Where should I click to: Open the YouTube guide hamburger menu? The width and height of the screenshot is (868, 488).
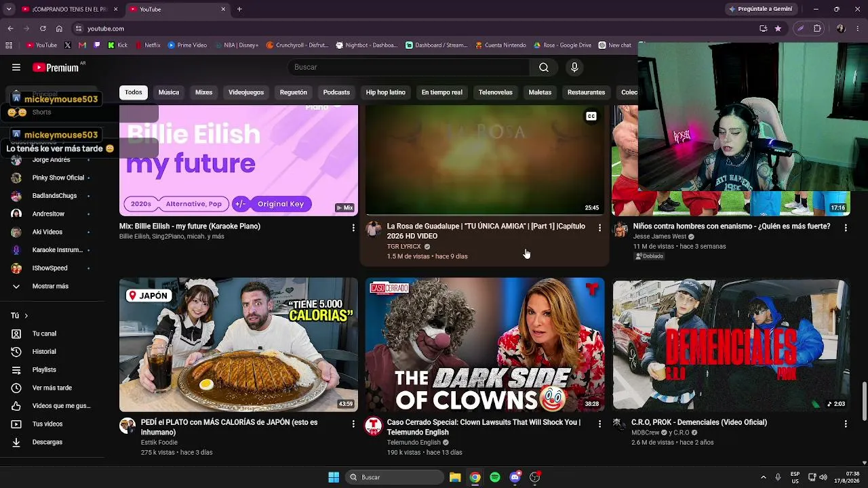[x=16, y=67]
